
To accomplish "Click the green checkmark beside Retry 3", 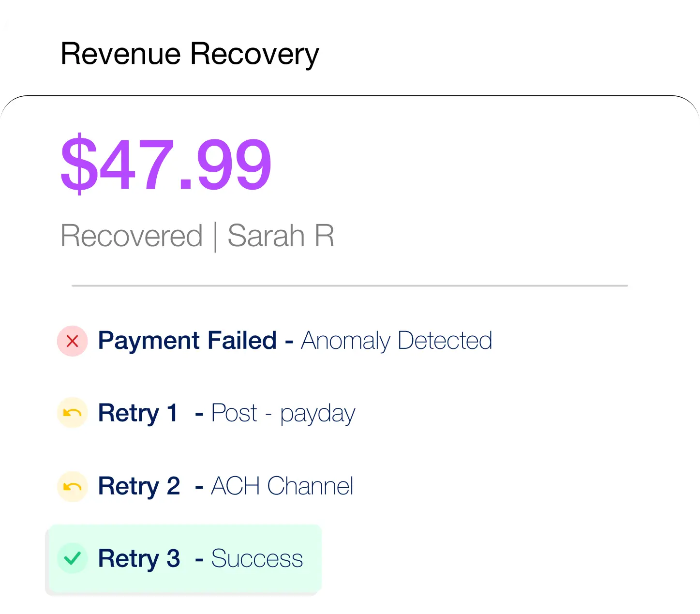I will pos(73,558).
